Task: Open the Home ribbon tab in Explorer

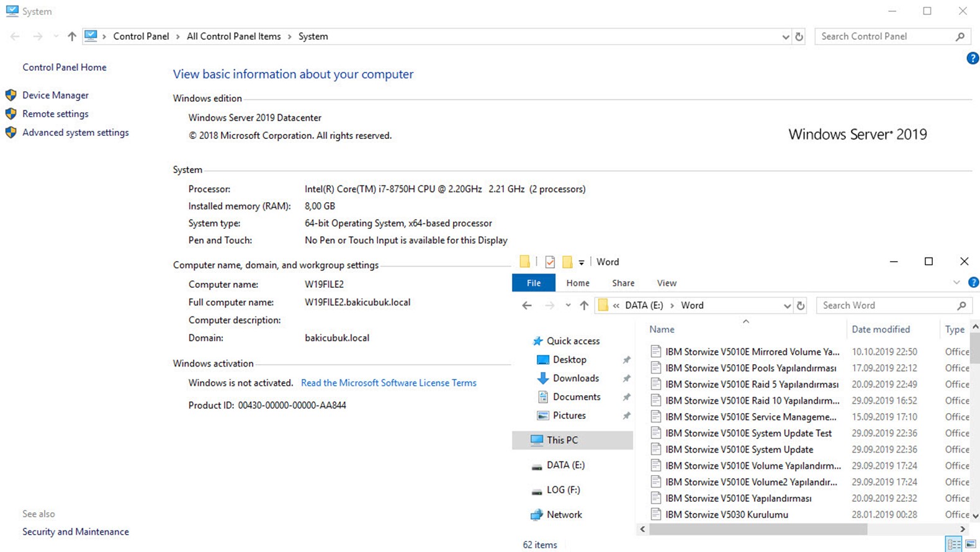Action: coord(578,283)
